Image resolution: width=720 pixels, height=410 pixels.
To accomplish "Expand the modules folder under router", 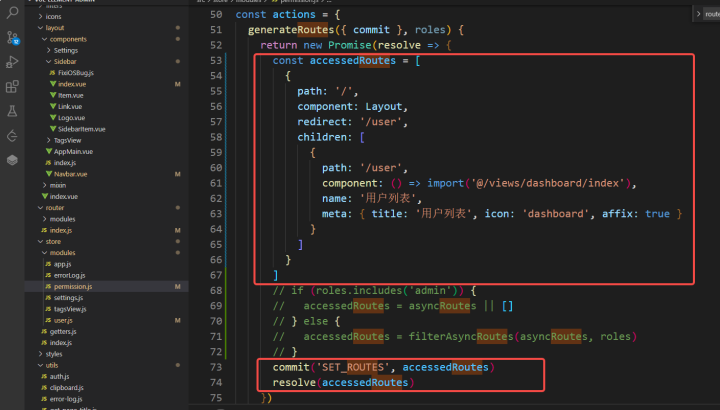I will 62,219.
